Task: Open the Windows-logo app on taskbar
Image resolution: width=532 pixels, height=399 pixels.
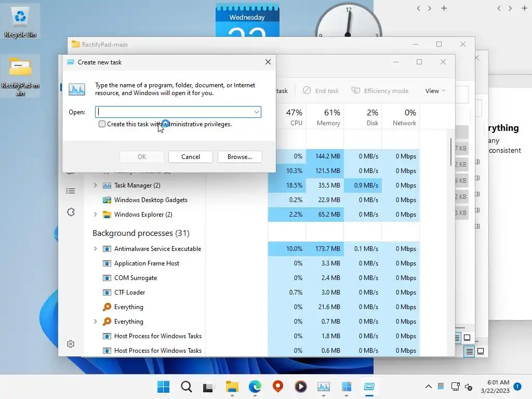Action: (x=346, y=387)
